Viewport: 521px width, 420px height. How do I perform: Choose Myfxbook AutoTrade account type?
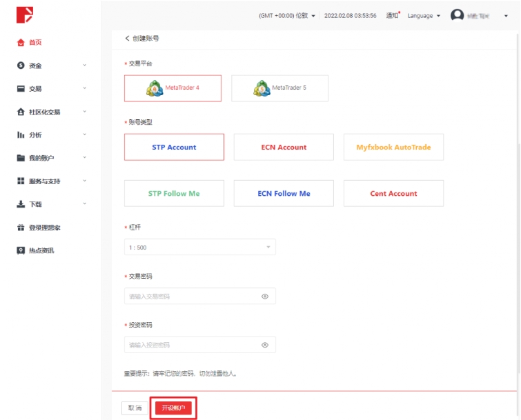[394, 147]
